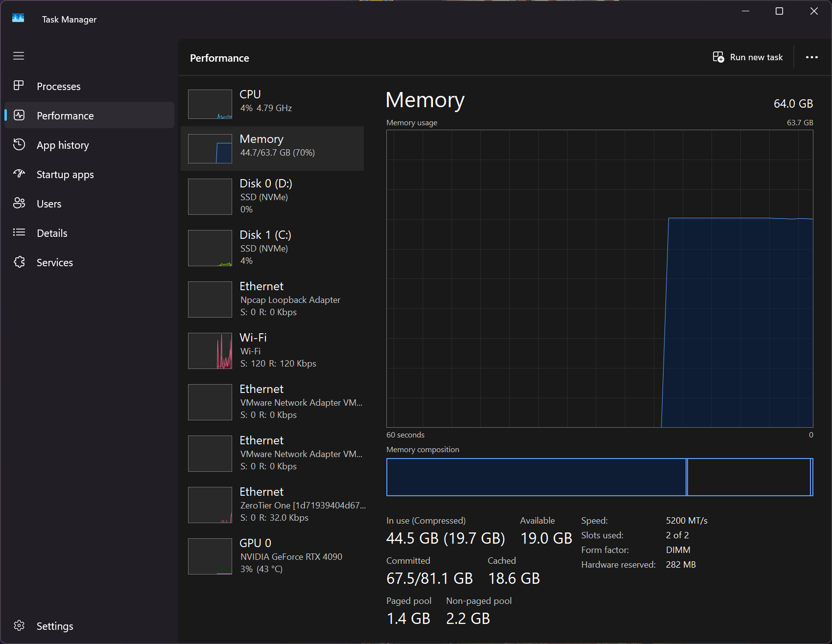Select Disk 1 (C:) resource
832x644 pixels.
[272, 248]
